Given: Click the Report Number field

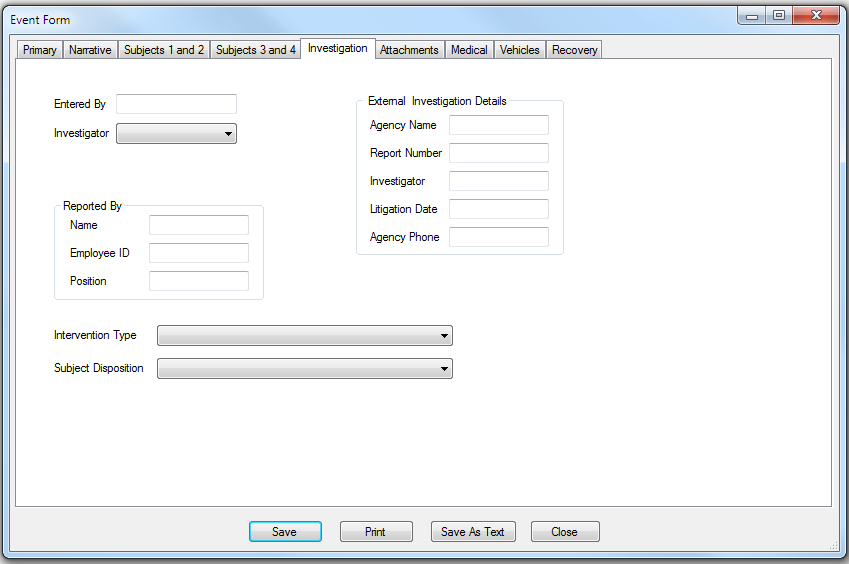Looking at the screenshot, I should tap(498, 153).
